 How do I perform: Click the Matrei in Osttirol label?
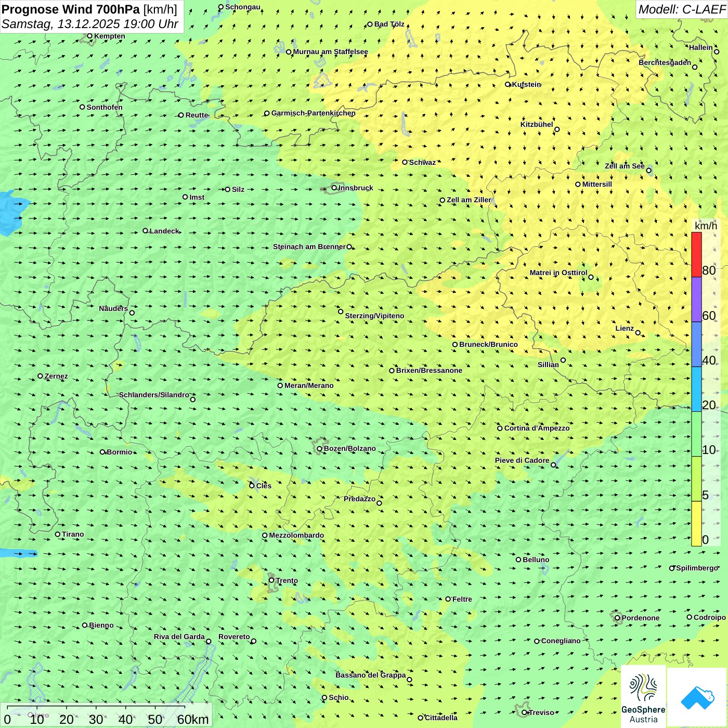point(558,272)
